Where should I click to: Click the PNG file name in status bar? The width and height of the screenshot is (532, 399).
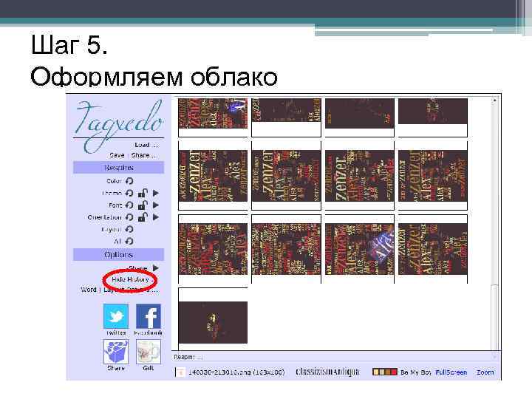click(236, 372)
